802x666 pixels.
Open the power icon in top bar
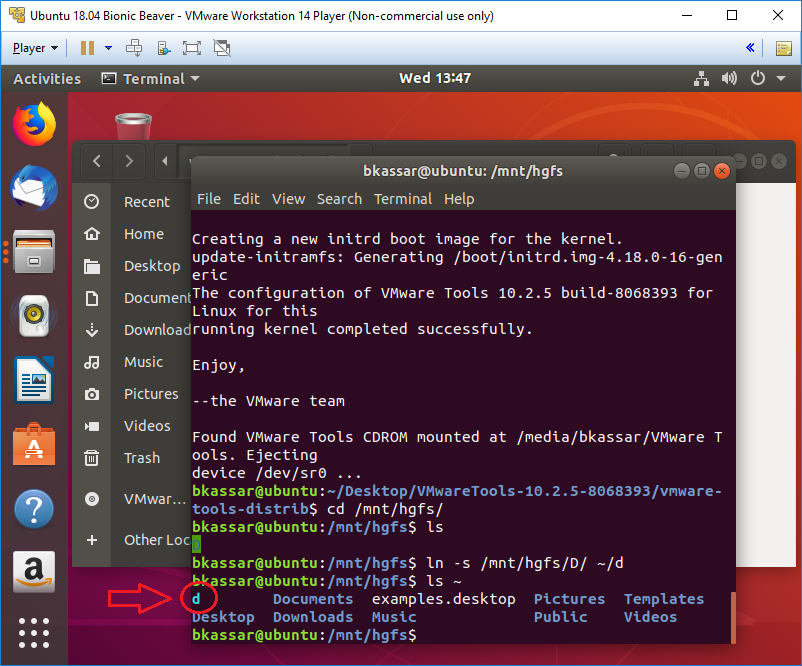point(758,78)
